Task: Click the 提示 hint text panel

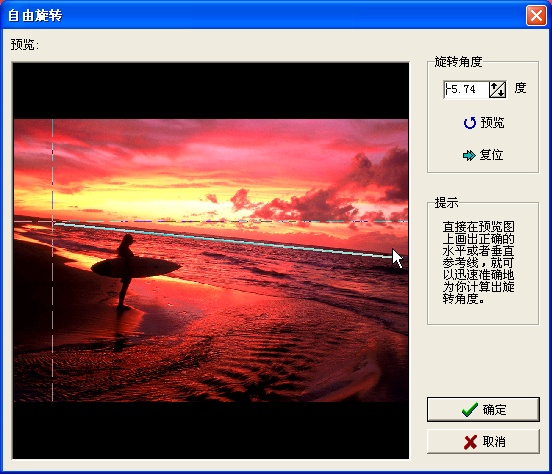Action: coord(483,263)
